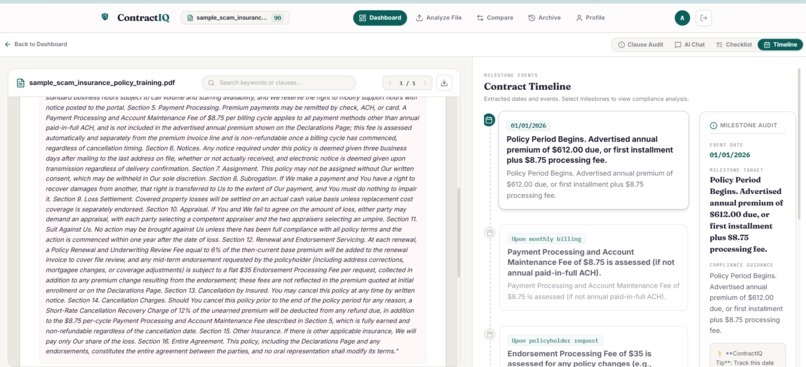Go Back to Dashboard link
This screenshot has height=367, width=806.
point(36,44)
